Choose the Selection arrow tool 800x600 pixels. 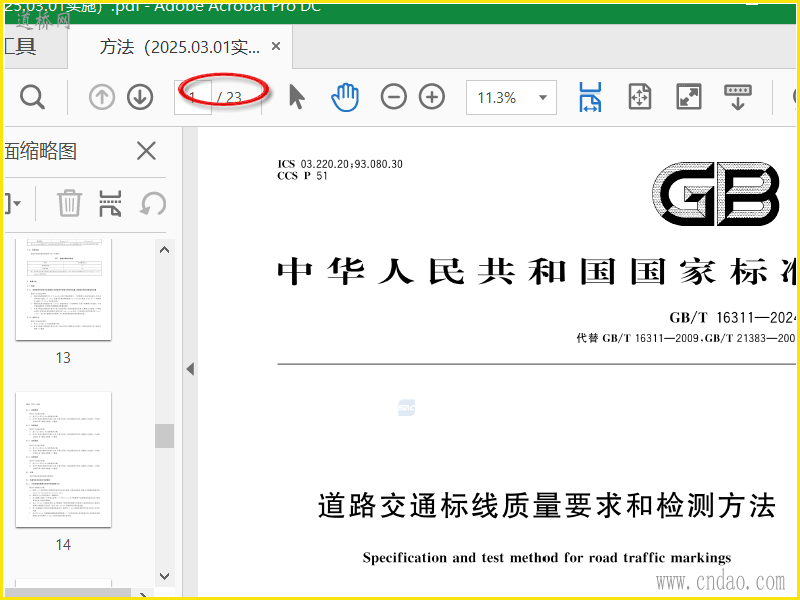(296, 97)
